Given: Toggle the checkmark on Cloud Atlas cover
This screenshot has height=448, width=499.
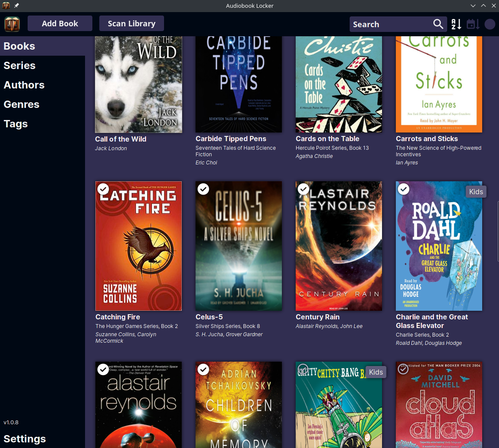Looking at the screenshot, I should 403,369.
